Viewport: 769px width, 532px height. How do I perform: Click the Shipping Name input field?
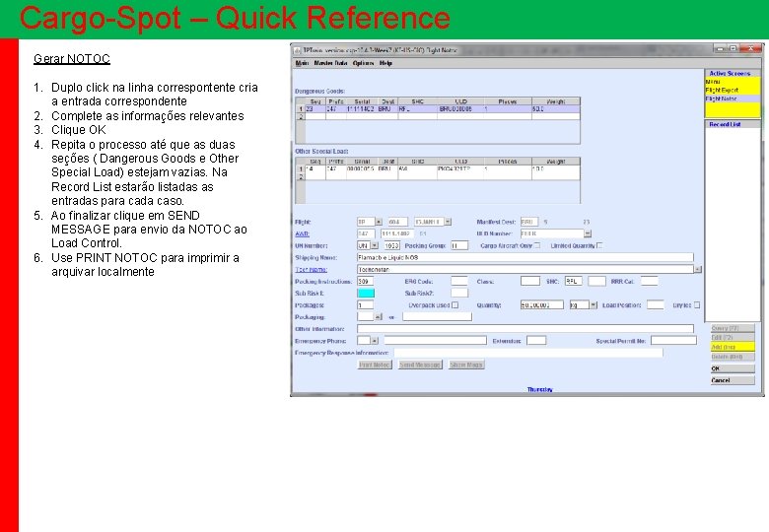point(525,257)
